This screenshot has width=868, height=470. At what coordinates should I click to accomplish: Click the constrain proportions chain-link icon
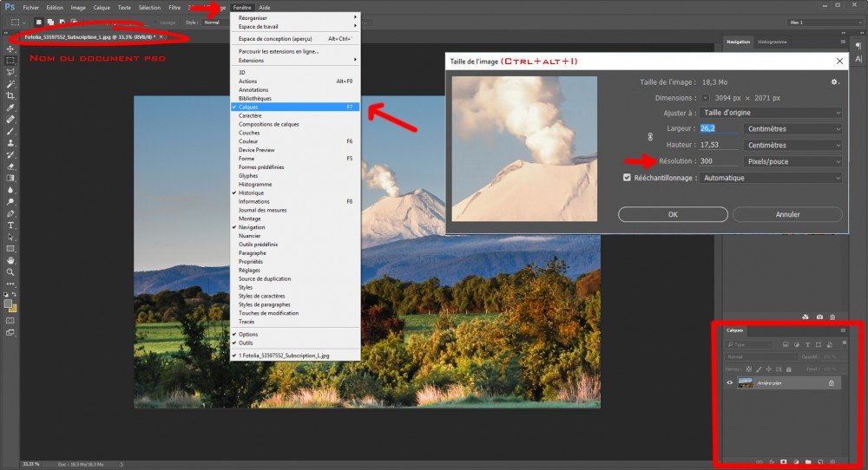(x=649, y=137)
